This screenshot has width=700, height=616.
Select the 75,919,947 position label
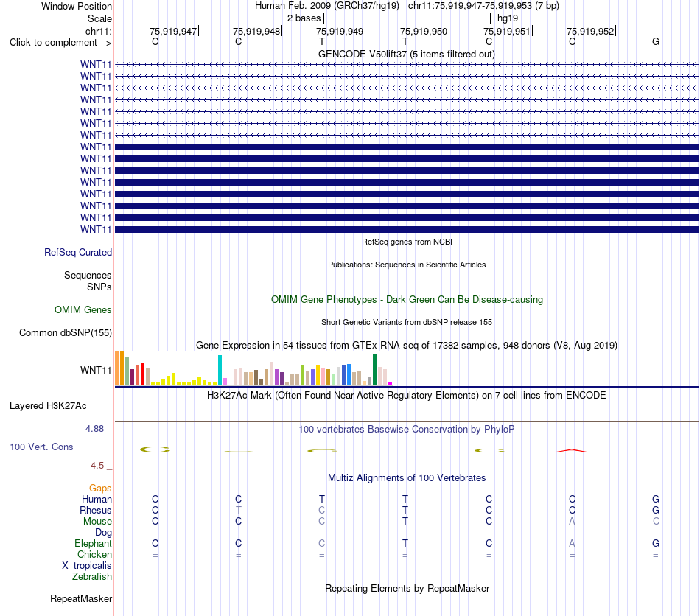pyautogui.click(x=173, y=31)
